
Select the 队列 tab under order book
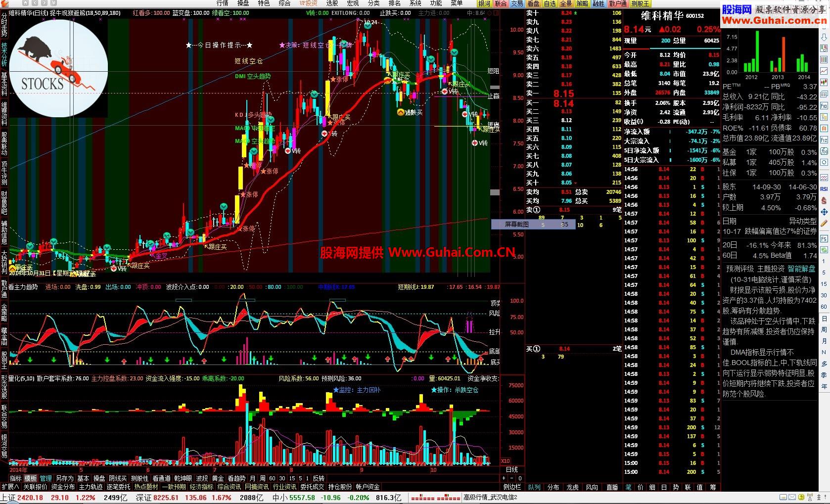pyautogui.click(x=534, y=487)
